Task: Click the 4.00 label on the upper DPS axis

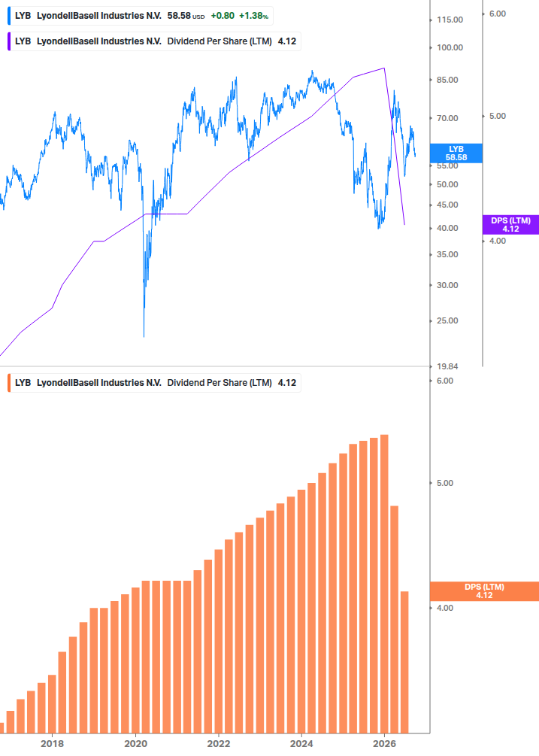Action: 498,241
